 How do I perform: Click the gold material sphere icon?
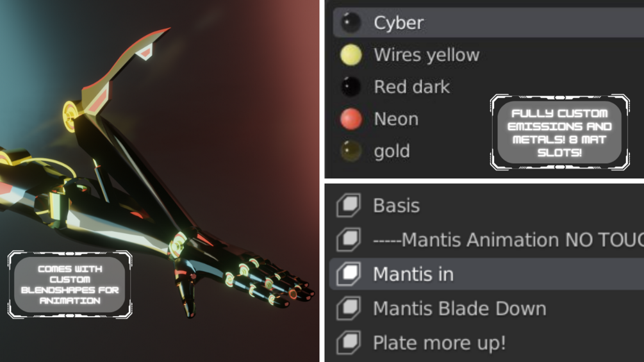pos(351,151)
